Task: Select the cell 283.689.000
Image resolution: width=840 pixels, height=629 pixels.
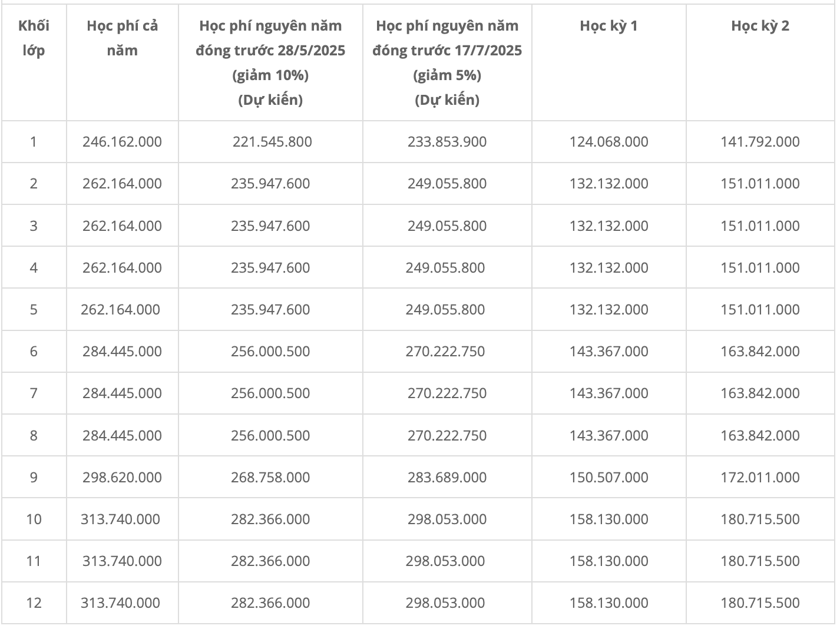Action: point(447,478)
